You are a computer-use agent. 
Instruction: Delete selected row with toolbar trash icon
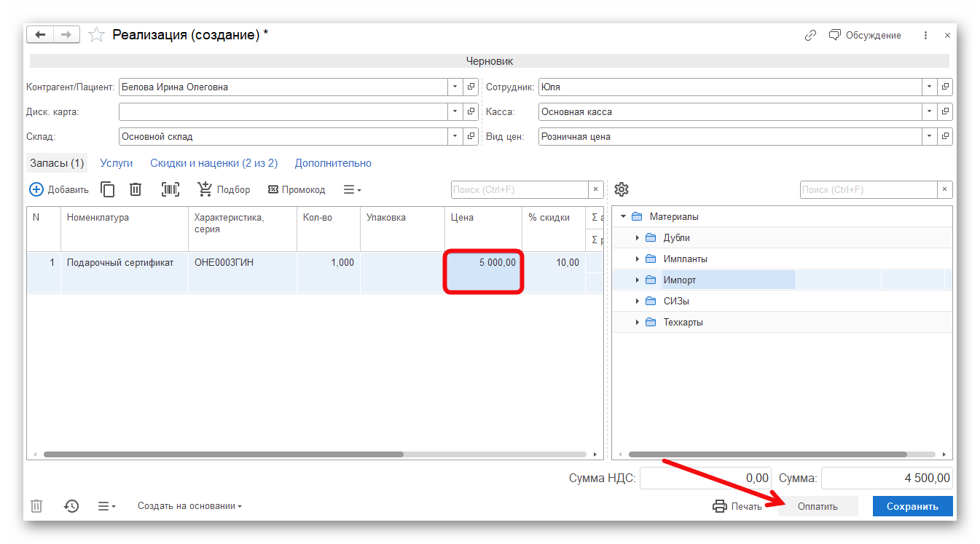[136, 189]
